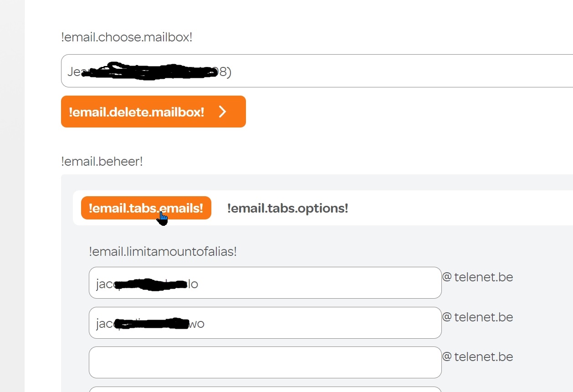Click the gray sidebar strip at far left

coord(12,196)
